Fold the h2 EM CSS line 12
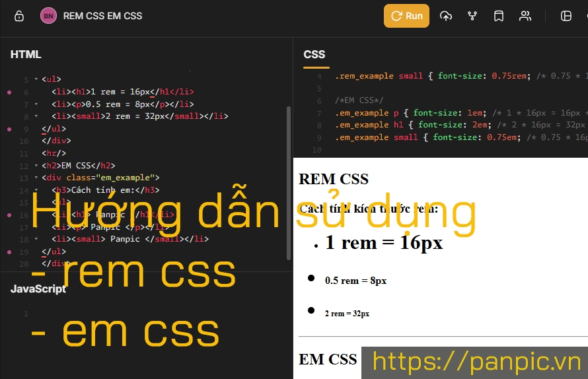 pos(36,166)
